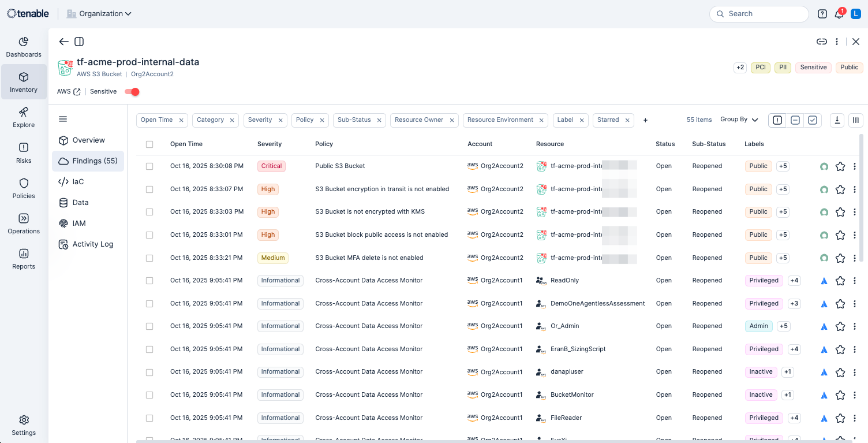Open the IAM section
This screenshot has width=868, height=443.
pos(78,224)
